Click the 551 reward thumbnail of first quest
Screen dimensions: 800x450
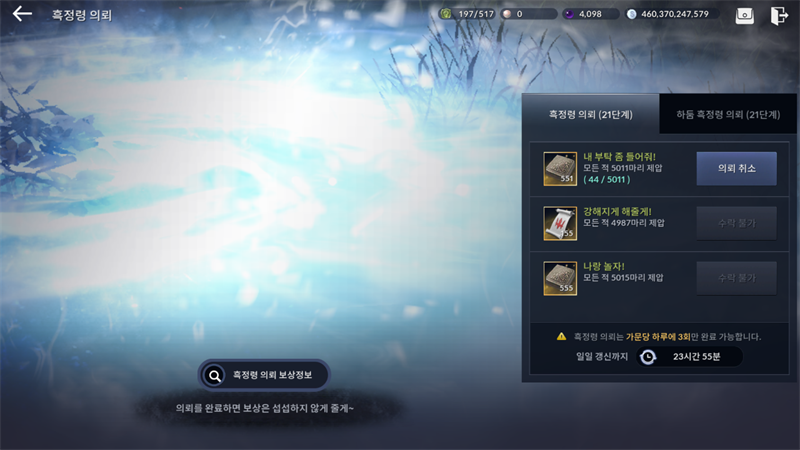tap(560, 168)
